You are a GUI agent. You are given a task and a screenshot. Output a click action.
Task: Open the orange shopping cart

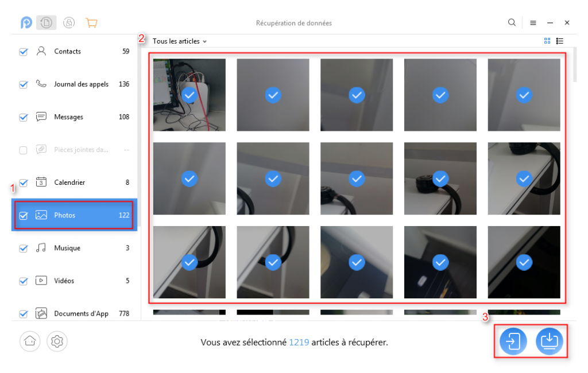tap(91, 22)
